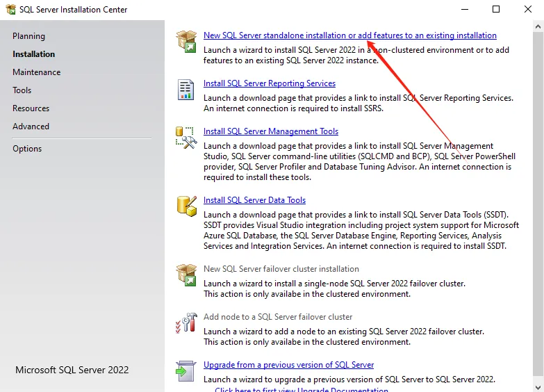Open the Options page
544x392 pixels.
click(x=27, y=149)
